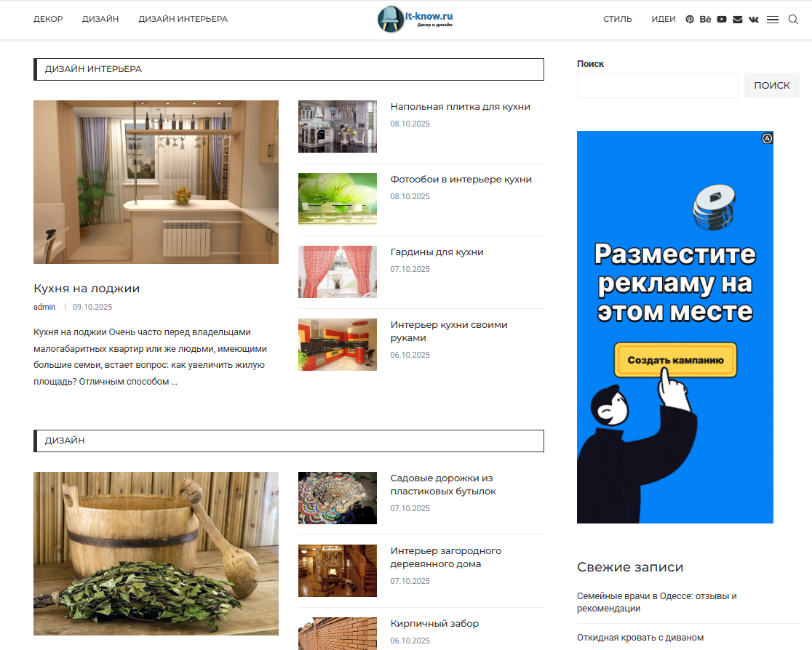Screen dimensions: 812x650
Task: Click the Интерьер загородного деревянного дома thumbnail
Action: tap(338, 571)
